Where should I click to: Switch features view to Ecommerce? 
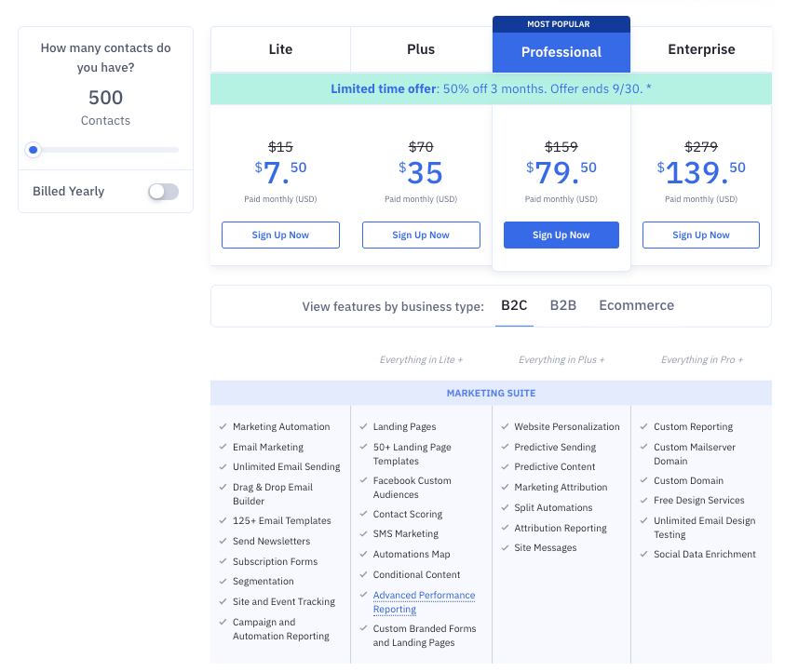coord(636,305)
